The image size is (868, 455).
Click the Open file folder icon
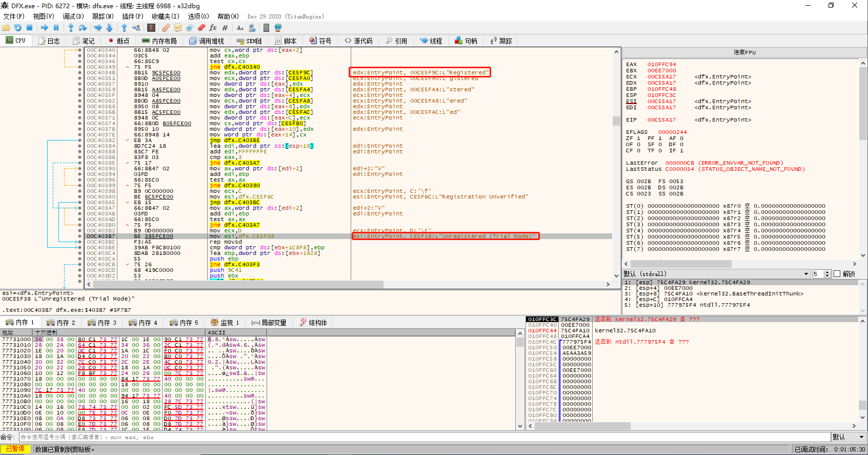coord(6,28)
